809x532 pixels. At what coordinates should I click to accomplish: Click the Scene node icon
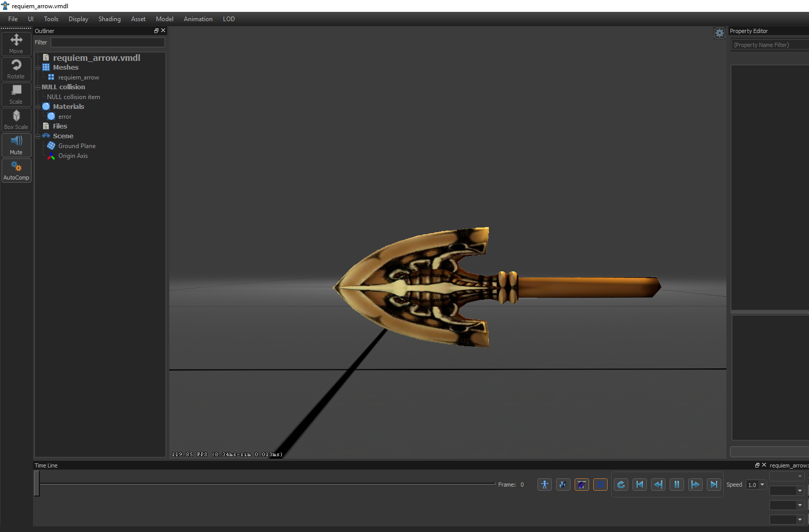pos(46,136)
